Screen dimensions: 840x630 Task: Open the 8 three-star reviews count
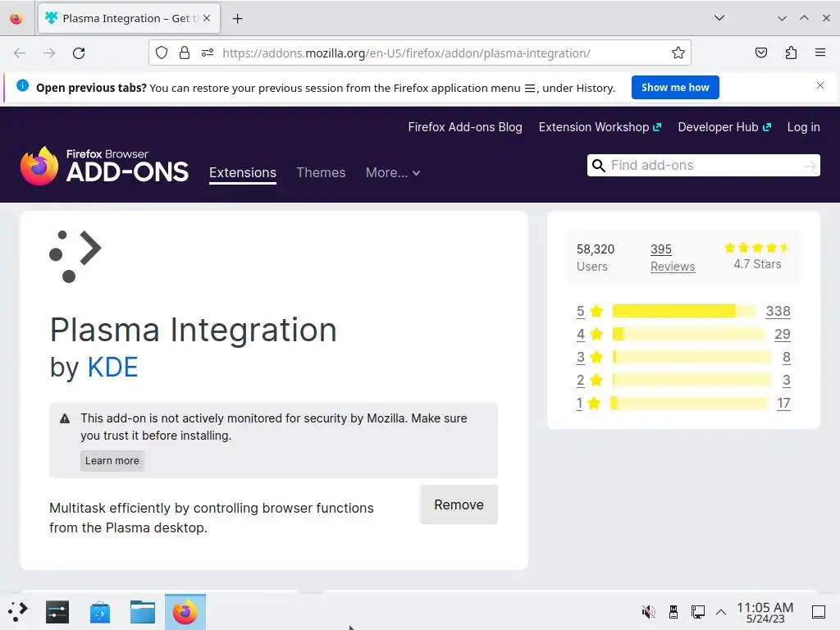tap(786, 358)
